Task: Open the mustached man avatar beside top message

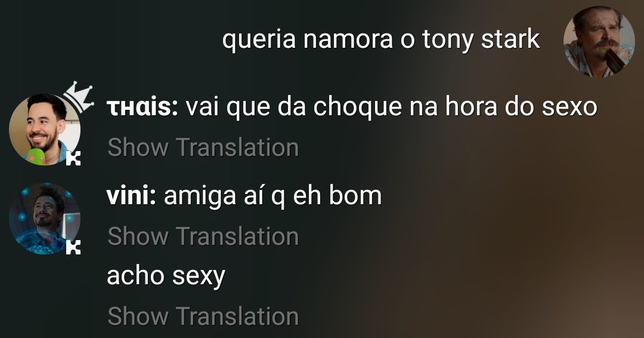Action: (599, 42)
